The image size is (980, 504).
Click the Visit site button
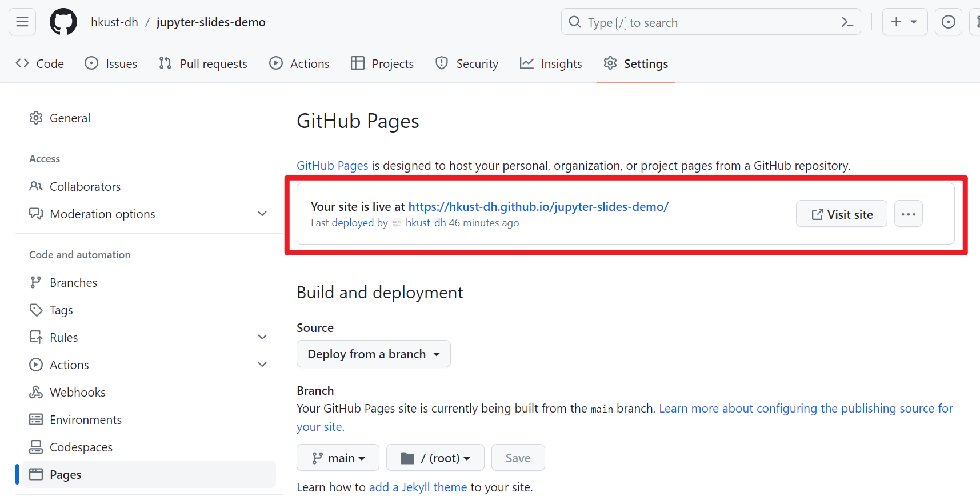(842, 214)
